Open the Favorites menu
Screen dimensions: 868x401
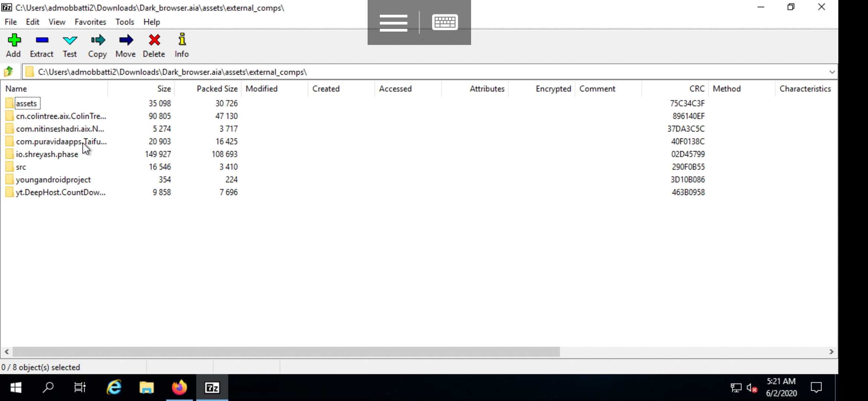click(x=90, y=22)
